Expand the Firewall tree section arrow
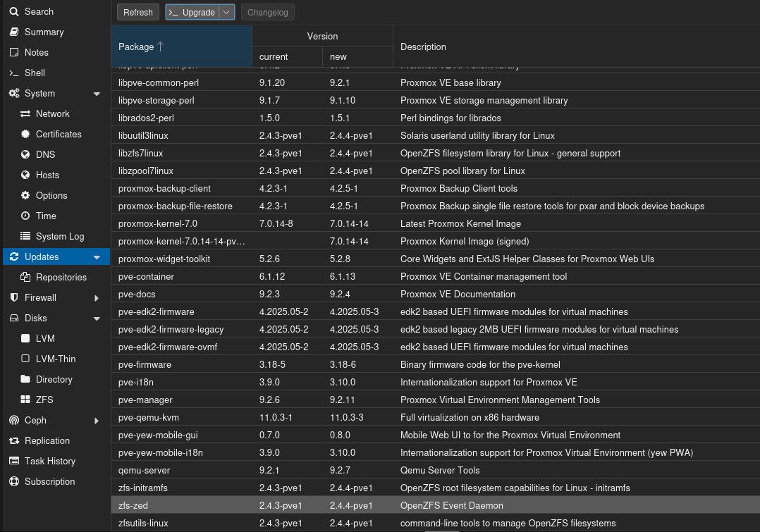Image resolution: width=760 pixels, height=532 pixels. (x=97, y=298)
